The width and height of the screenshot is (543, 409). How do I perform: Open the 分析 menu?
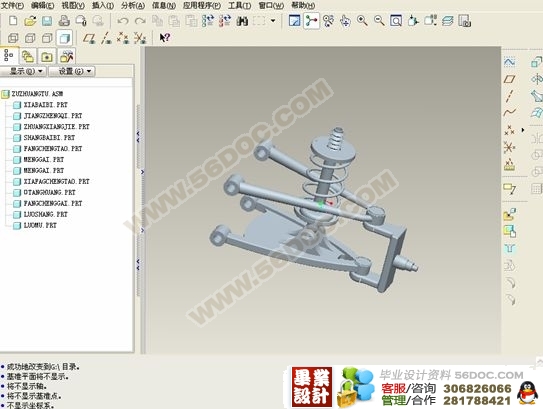click(133, 5)
